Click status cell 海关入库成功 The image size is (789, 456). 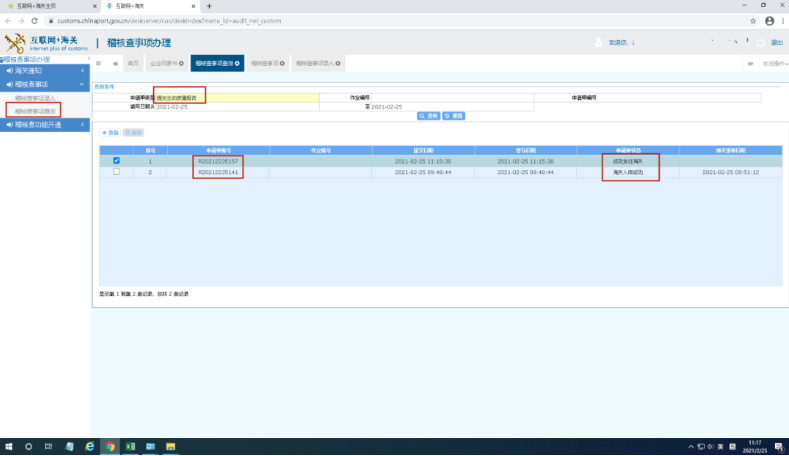tap(627, 172)
